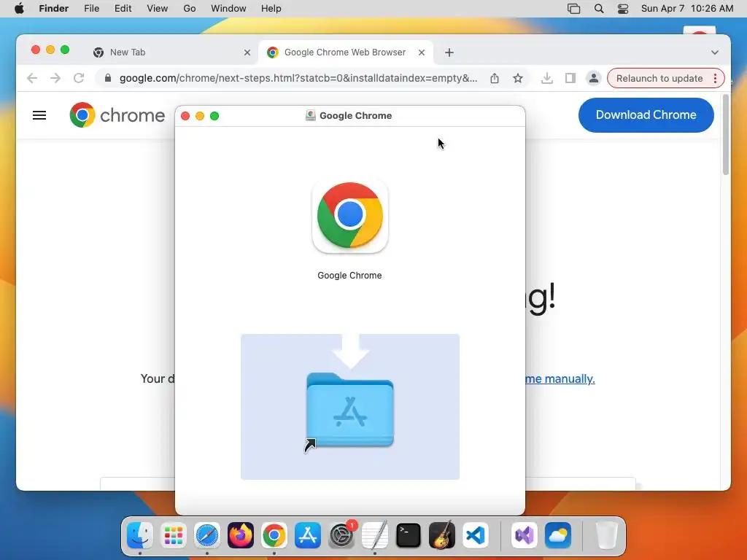This screenshot has height=560, width=747.
Task: Open the View menu
Action: 158,9
